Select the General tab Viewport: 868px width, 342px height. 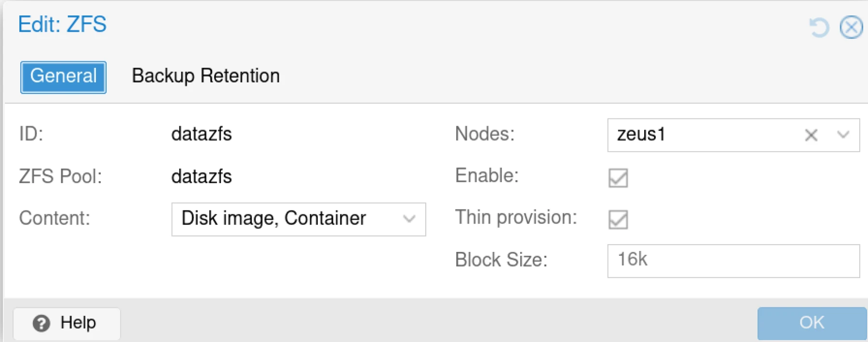pos(63,76)
